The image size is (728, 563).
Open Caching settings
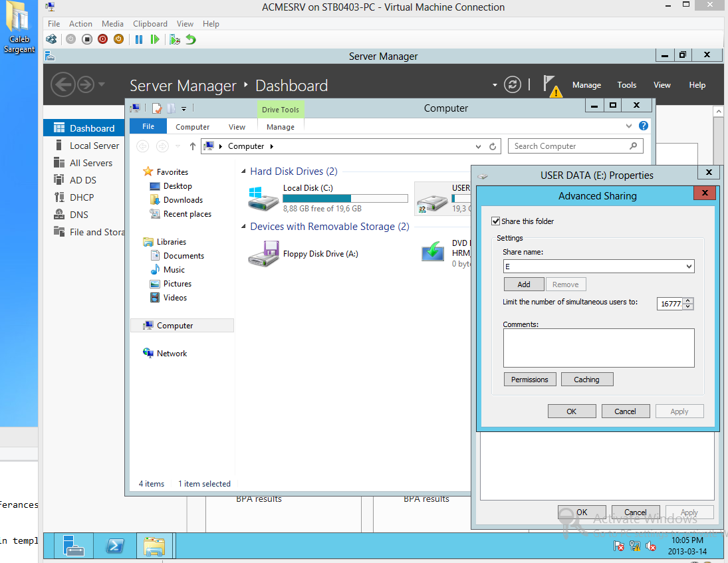[x=587, y=379]
